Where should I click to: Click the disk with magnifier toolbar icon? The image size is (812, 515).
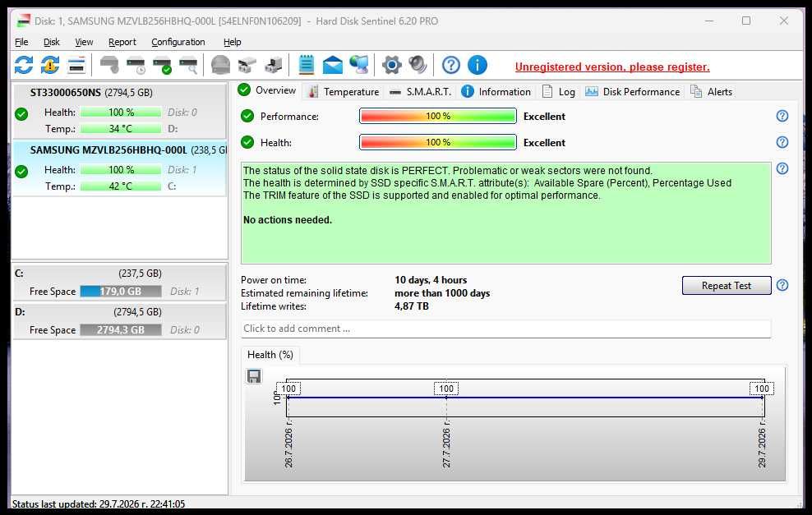tap(188, 66)
